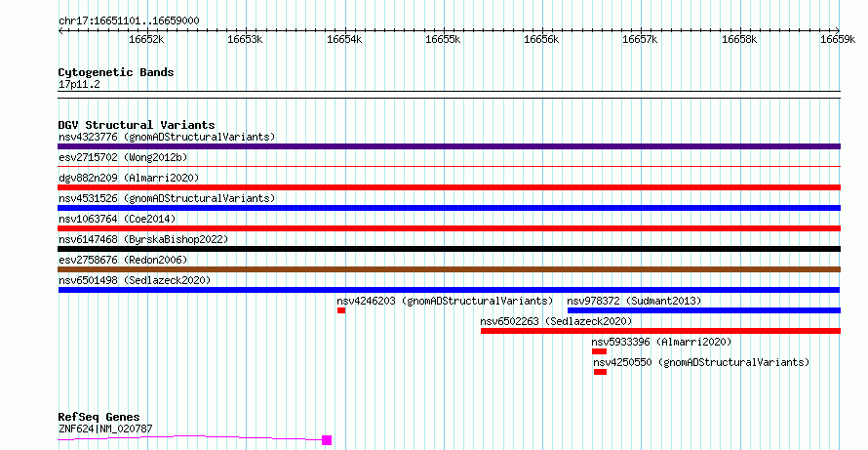Click the 16656k ruler position
The height and width of the screenshot is (450, 868).
tap(541, 39)
